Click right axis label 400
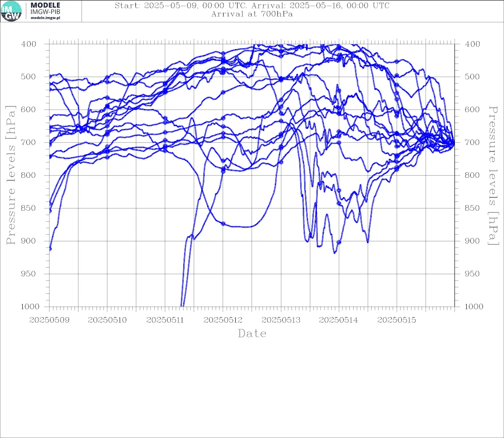Image resolution: width=504 pixels, height=438 pixels. (x=472, y=44)
